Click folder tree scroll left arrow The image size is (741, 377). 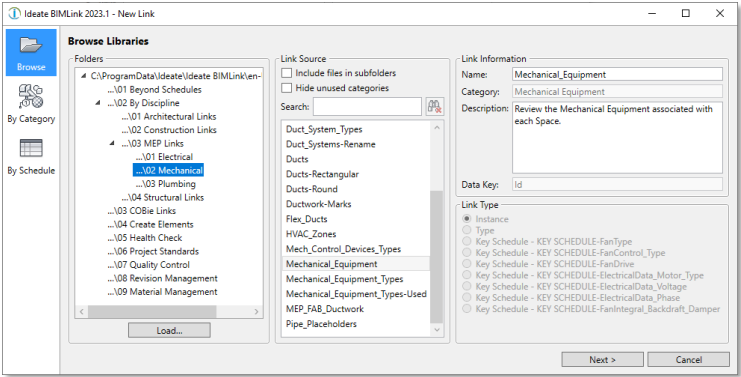pyautogui.click(x=81, y=311)
